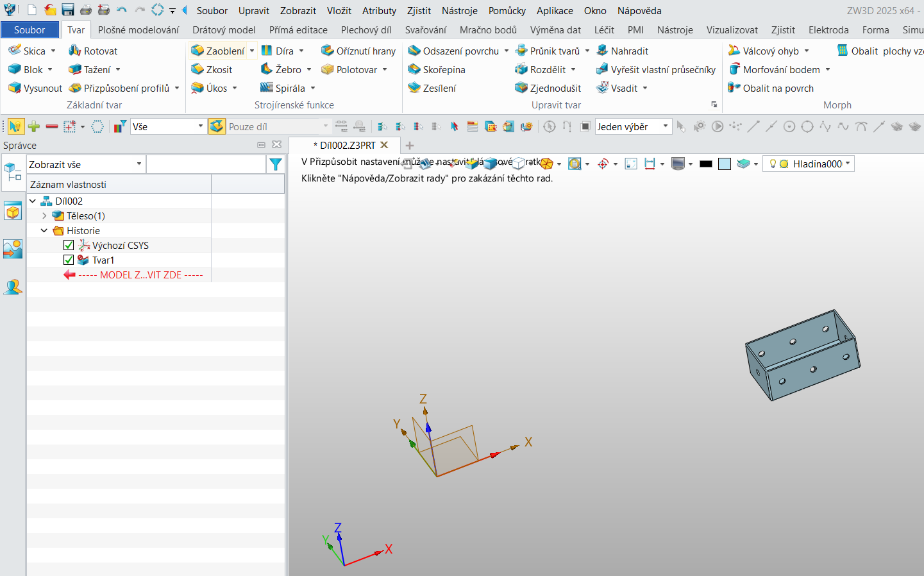Click the Vyřešit vlastní průsečníky command

click(x=655, y=69)
